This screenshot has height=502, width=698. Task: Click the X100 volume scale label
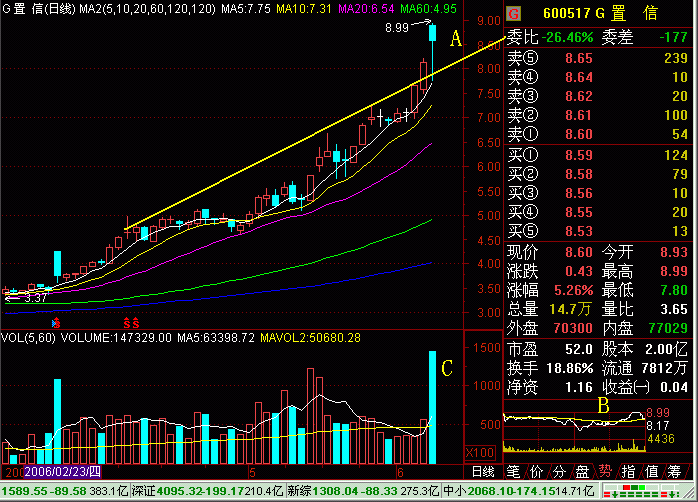click(483, 454)
